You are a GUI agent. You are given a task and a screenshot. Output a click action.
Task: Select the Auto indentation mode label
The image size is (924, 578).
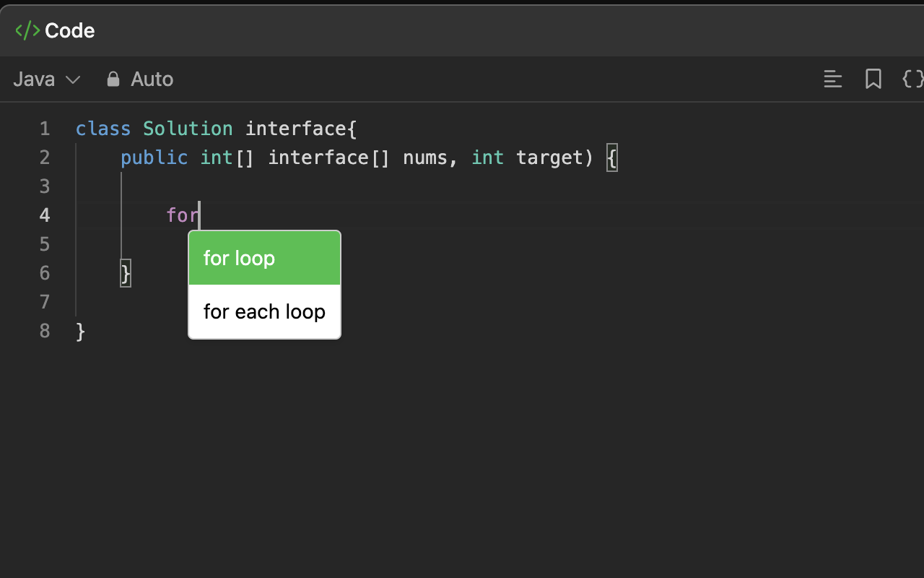click(x=152, y=79)
